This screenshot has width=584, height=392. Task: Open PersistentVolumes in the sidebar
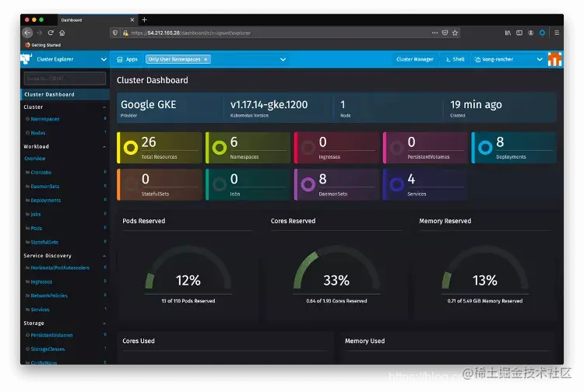[51, 335]
